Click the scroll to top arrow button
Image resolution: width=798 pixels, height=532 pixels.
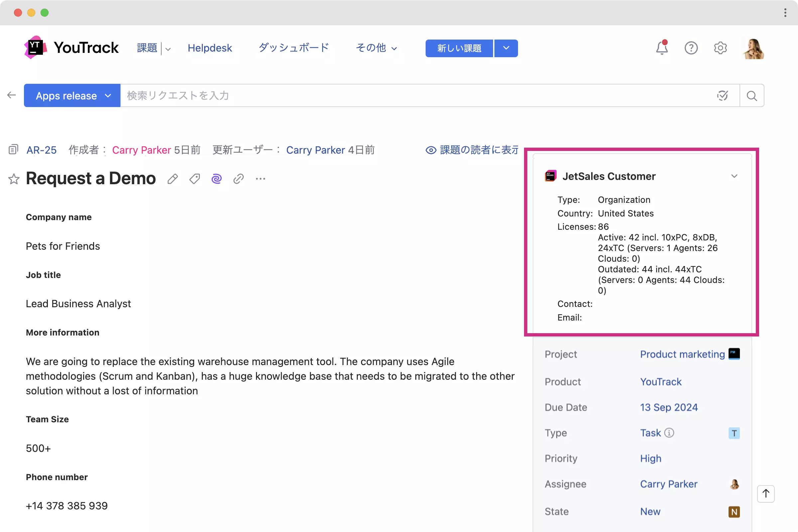point(765,493)
